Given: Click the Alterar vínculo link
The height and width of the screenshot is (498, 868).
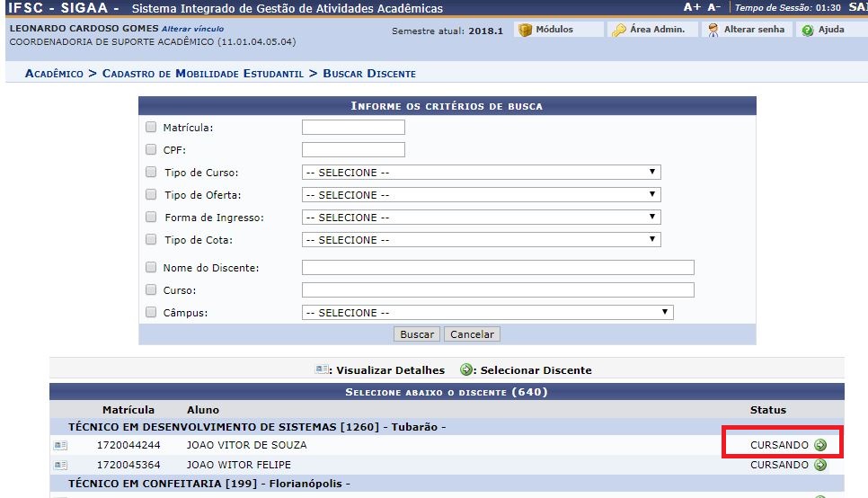Looking at the screenshot, I should click(x=192, y=29).
